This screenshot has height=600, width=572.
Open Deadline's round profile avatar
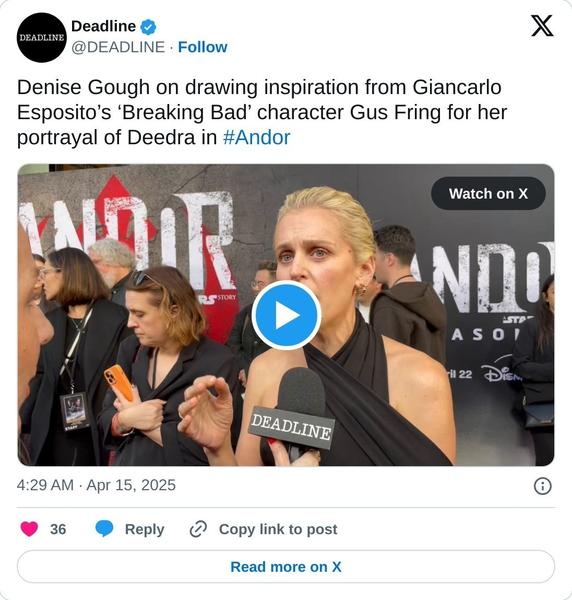[42, 37]
